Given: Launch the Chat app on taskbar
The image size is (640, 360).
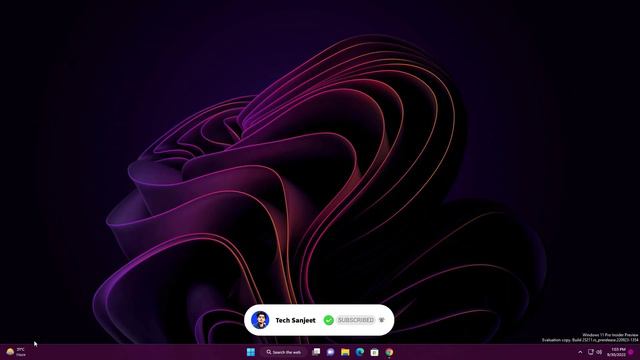Looking at the screenshot, I should [331, 352].
